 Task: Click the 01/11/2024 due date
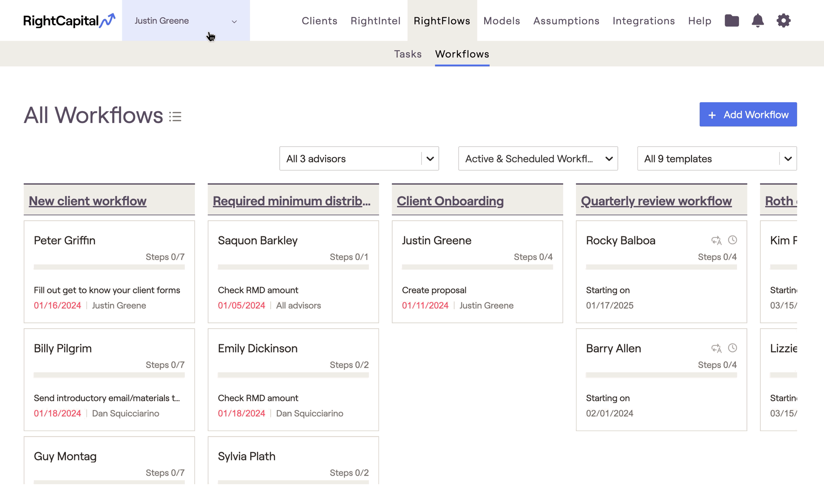425,306
